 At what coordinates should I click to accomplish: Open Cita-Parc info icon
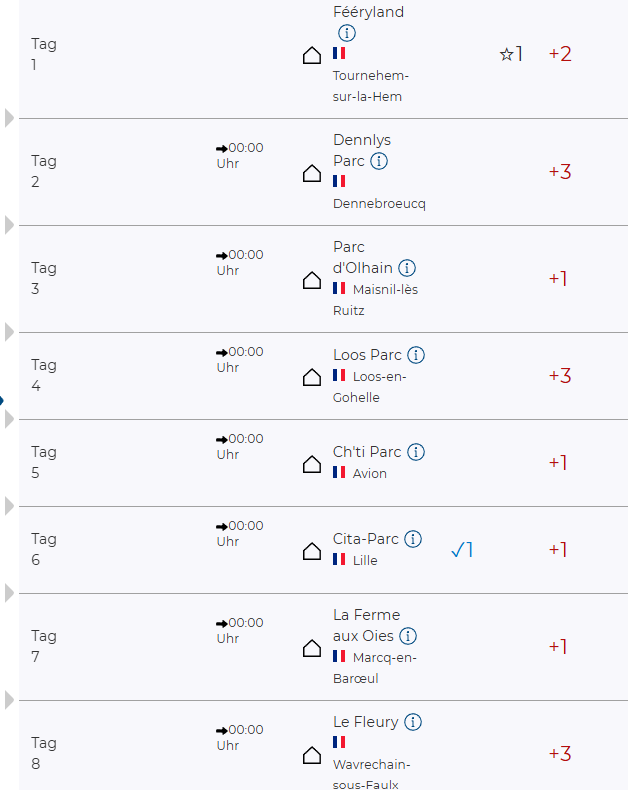click(x=413, y=539)
